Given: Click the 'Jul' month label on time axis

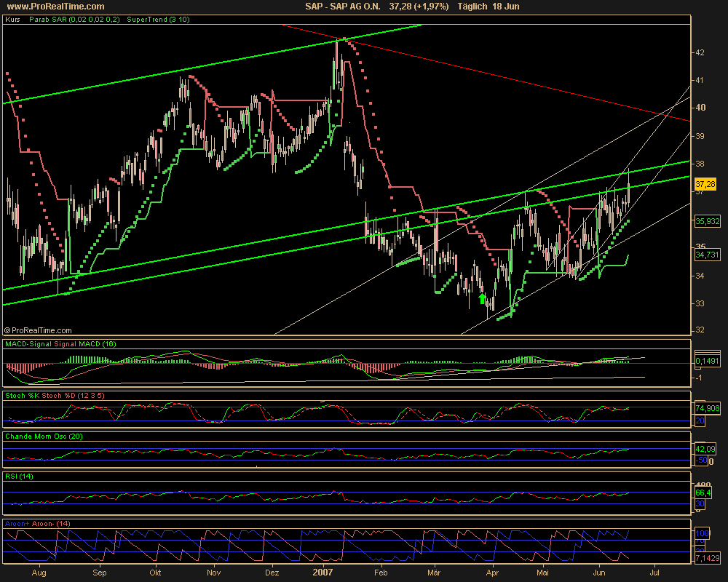Looking at the screenshot, I should 654,573.
